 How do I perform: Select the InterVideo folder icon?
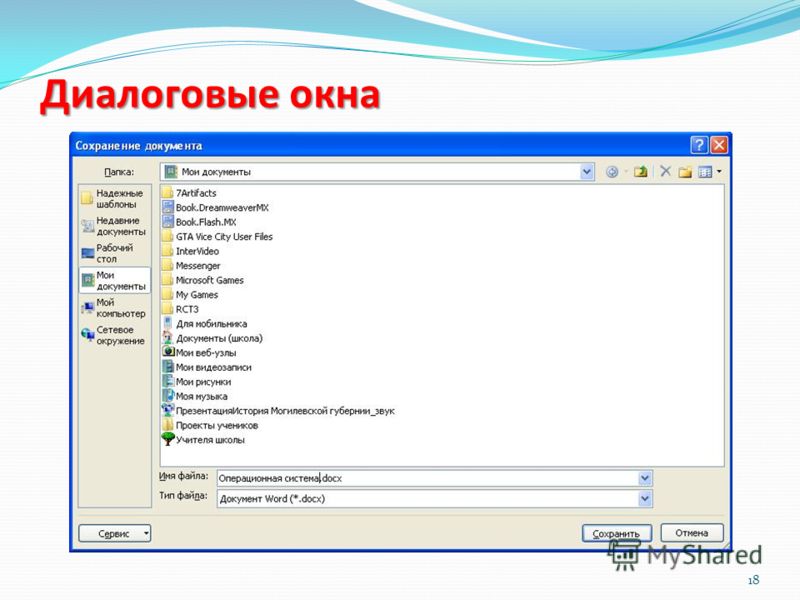click(x=167, y=251)
